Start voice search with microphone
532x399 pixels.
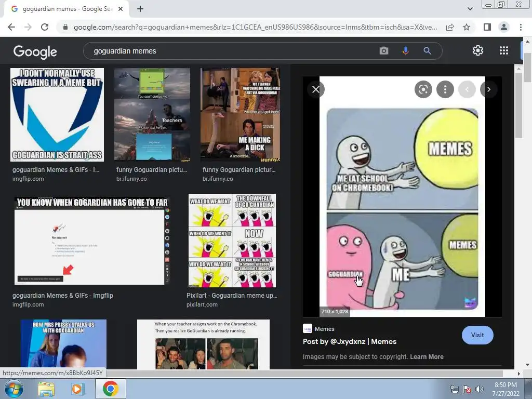[x=405, y=51]
